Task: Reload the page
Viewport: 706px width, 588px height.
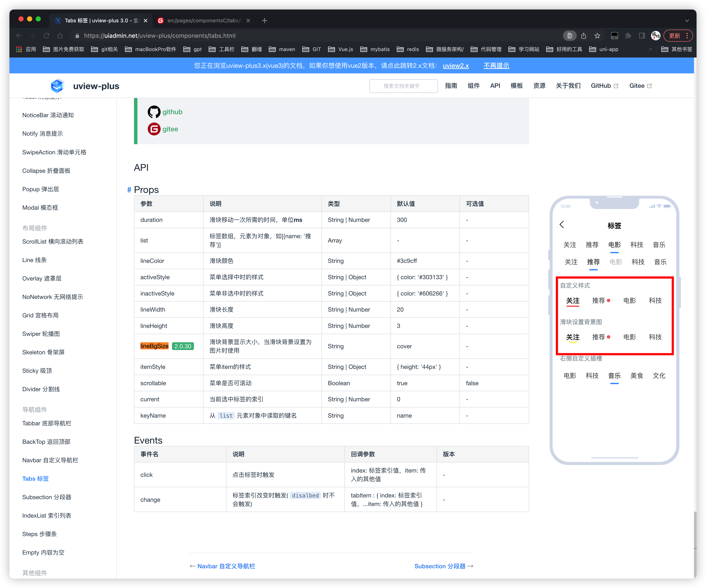Action: pyautogui.click(x=46, y=36)
